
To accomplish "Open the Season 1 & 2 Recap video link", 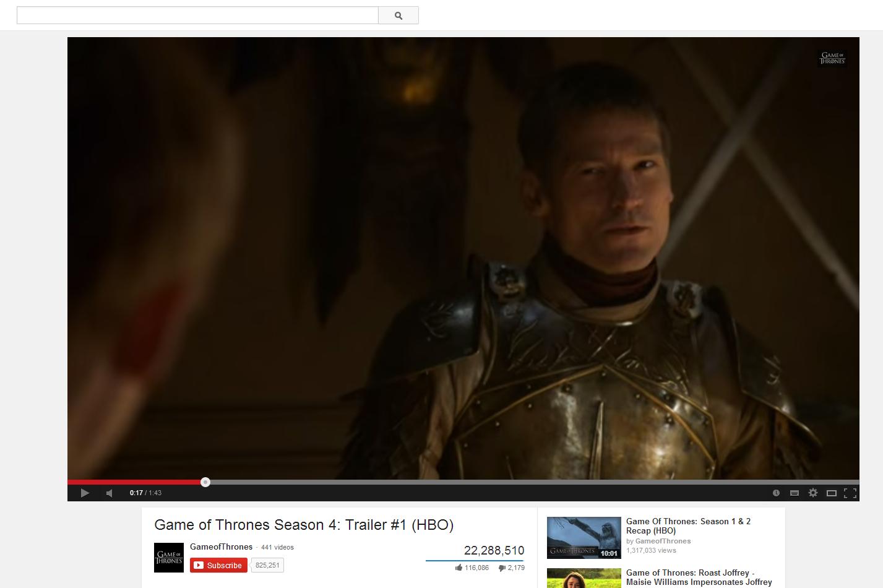I will click(x=688, y=525).
